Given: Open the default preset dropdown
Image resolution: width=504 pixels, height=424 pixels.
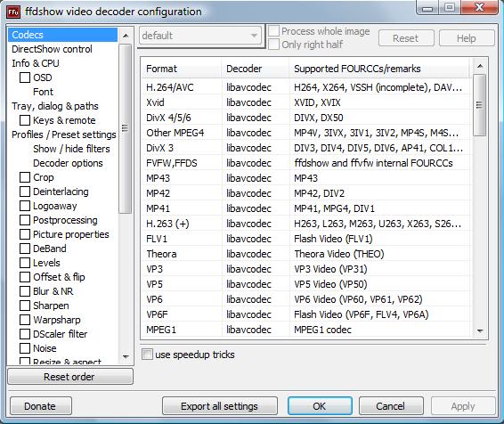Looking at the screenshot, I should (x=200, y=36).
